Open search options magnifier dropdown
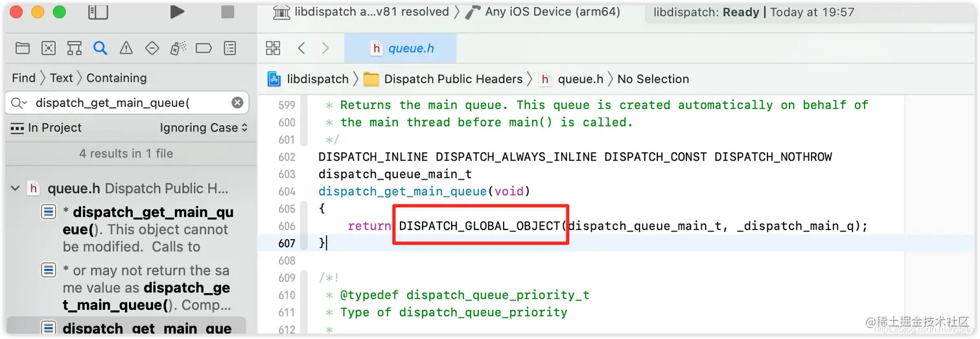The width and height of the screenshot is (980, 339). pyautogui.click(x=17, y=102)
